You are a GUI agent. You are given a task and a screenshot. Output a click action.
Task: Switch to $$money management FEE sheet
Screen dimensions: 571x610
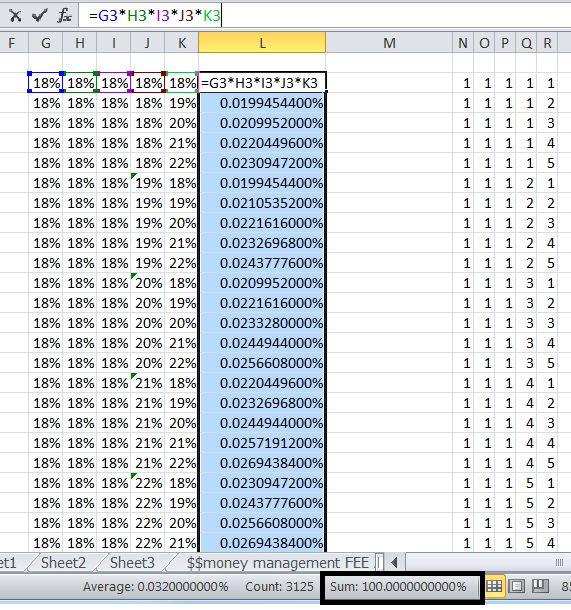277,563
